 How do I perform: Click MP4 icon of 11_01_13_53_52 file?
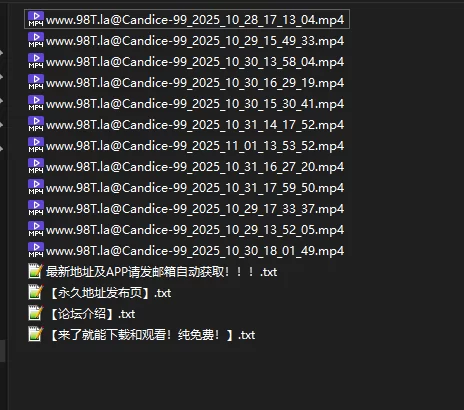click(36, 145)
